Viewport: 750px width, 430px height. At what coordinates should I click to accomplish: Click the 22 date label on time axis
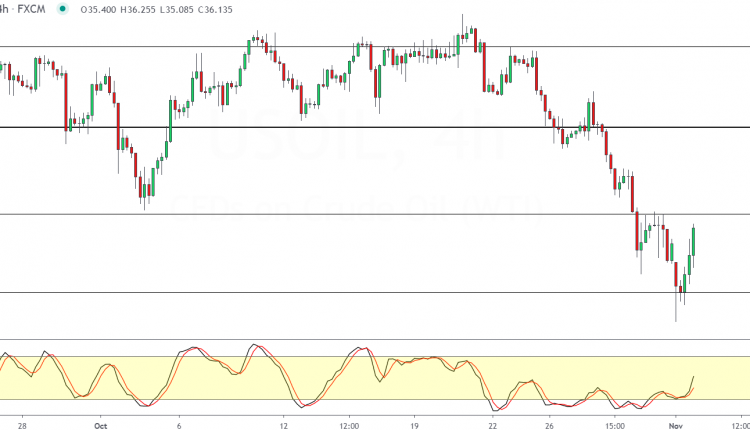493,422
